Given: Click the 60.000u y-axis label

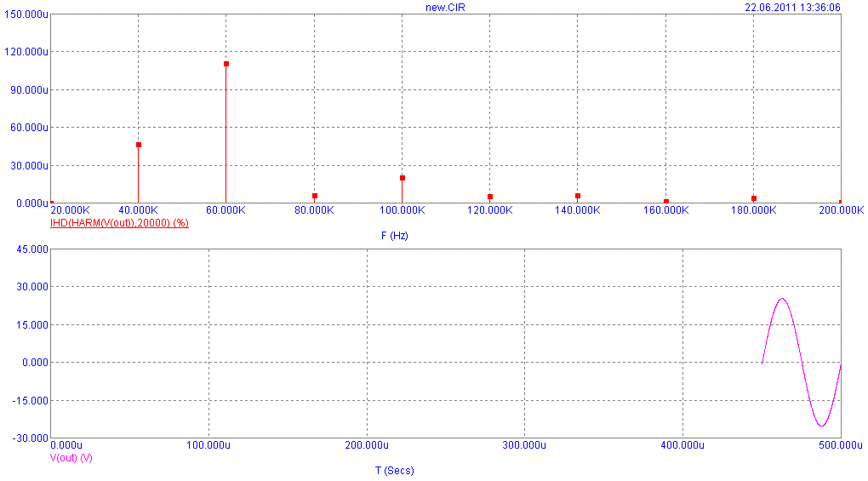Looking at the screenshot, I should click(x=29, y=128).
